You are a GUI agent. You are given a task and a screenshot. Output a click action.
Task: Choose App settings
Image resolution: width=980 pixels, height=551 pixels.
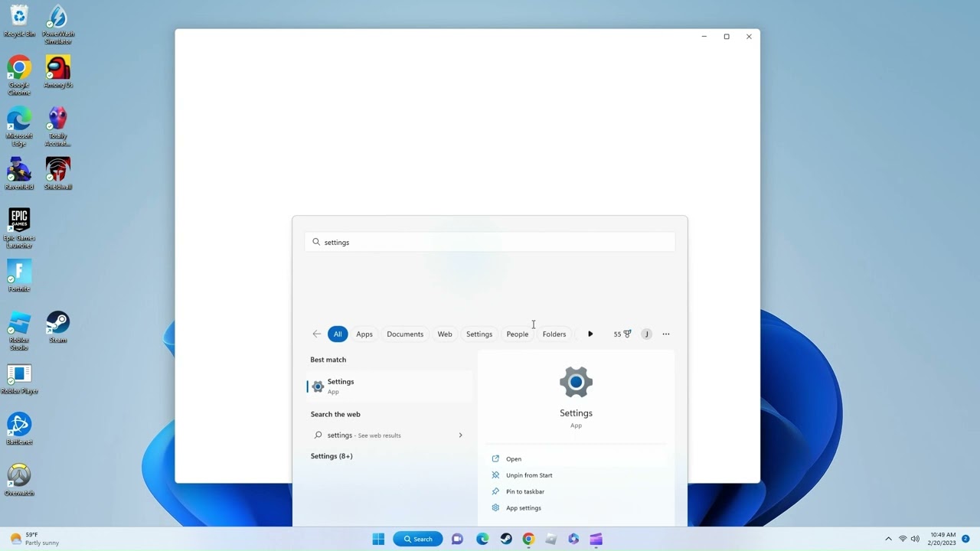[x=576, y=508]
